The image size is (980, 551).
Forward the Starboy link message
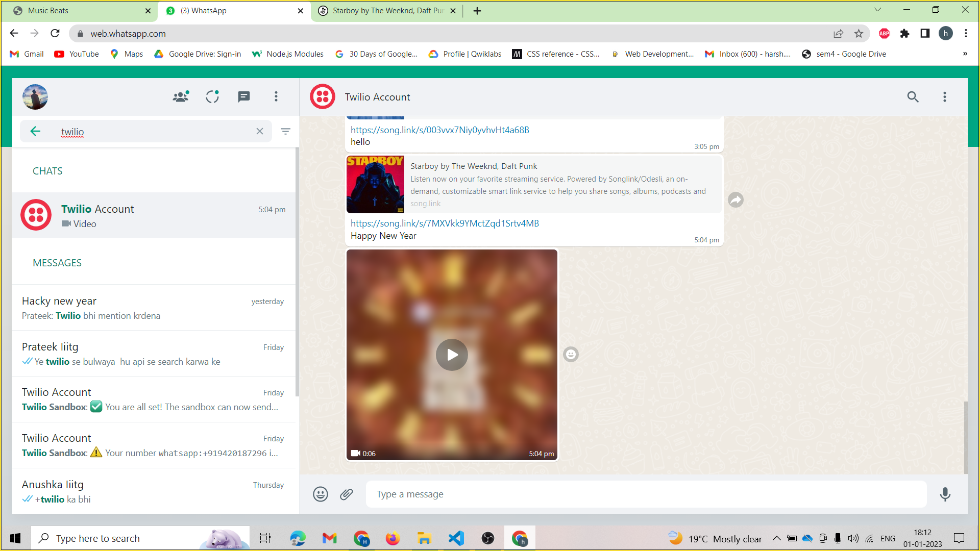736,199
